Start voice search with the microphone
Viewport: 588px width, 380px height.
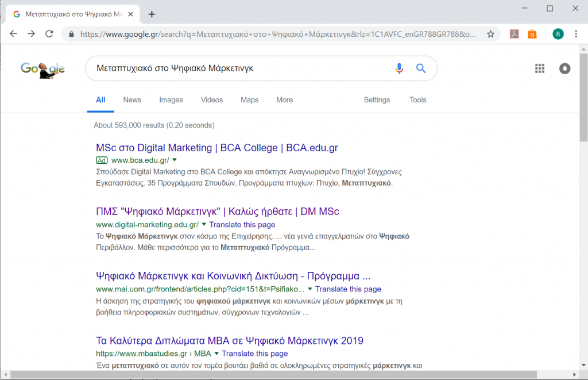pyautogui.click(x=399, y=68)
